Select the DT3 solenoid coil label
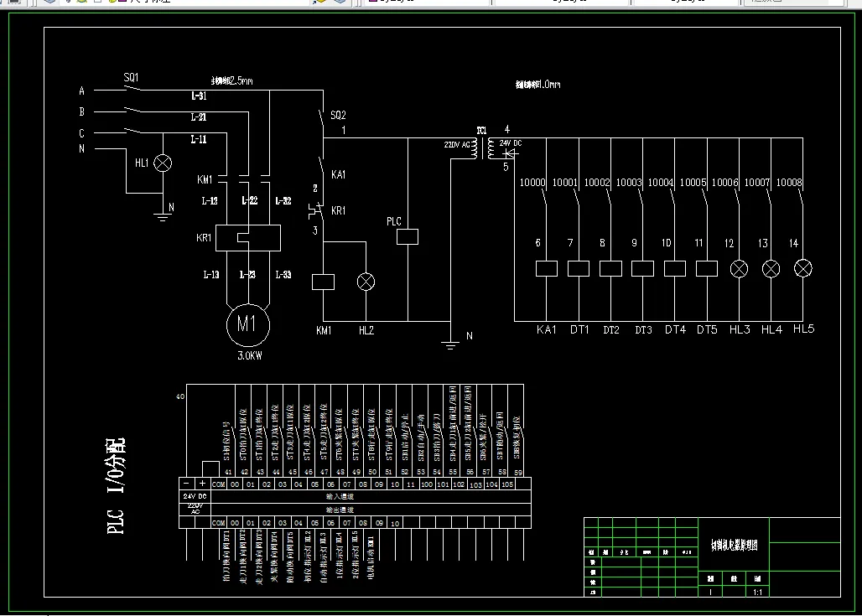 [643, 329]
